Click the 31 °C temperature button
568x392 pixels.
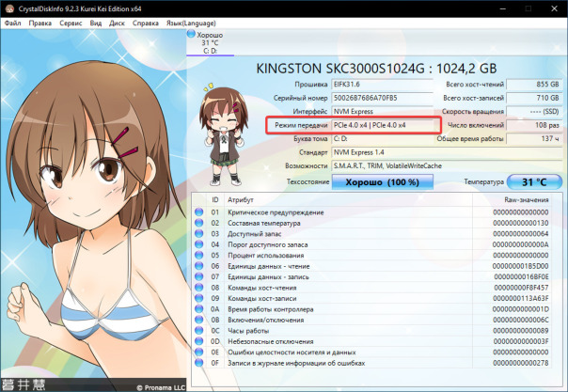533,181
